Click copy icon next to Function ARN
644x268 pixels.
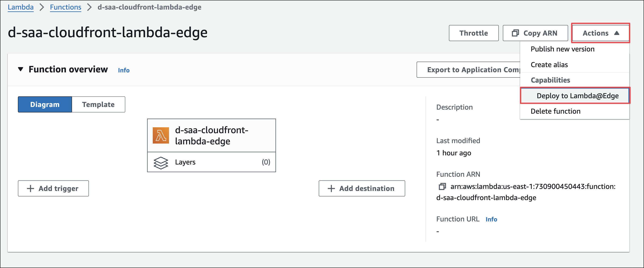[x=442, y=186]
